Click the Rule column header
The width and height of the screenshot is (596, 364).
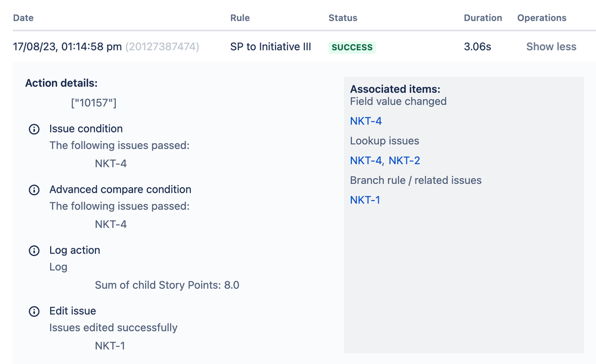[x=240, y=18]
